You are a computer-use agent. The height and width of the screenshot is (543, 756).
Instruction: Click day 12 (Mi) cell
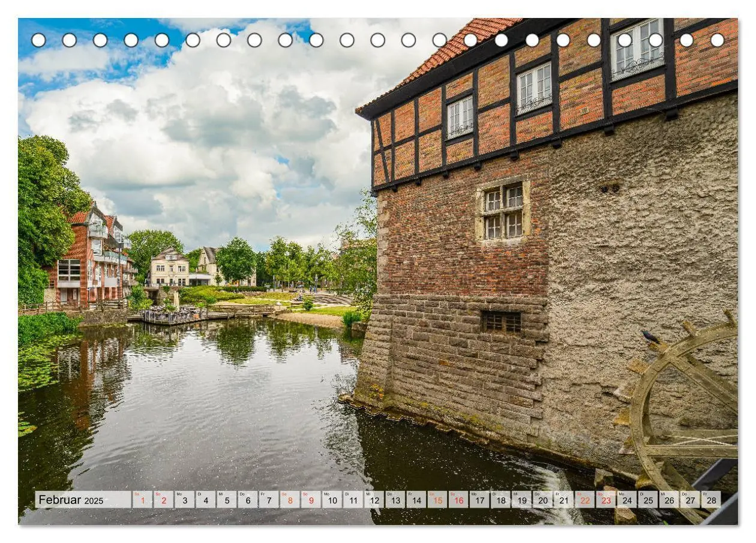[374, 499]
